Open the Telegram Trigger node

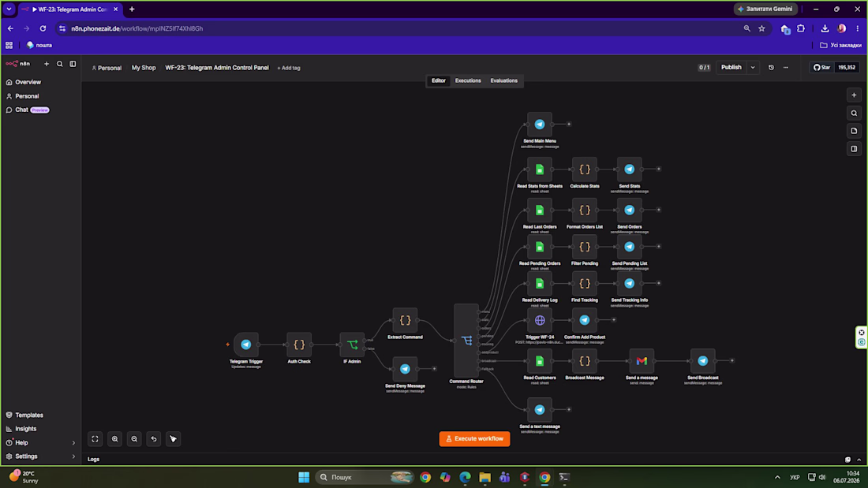pyautogui.click(x=245, y=345)
